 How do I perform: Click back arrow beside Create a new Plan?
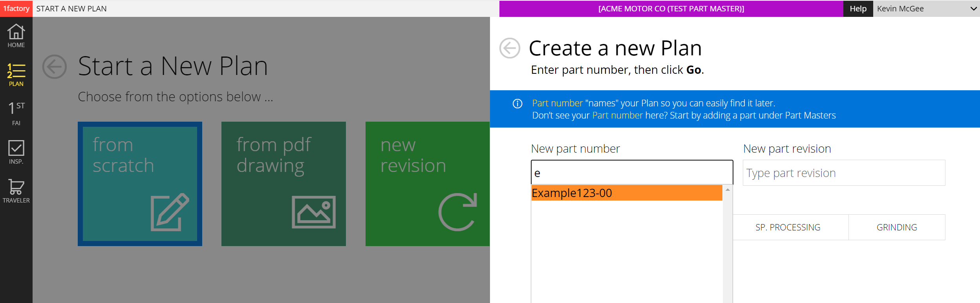(x=510, y=48)
